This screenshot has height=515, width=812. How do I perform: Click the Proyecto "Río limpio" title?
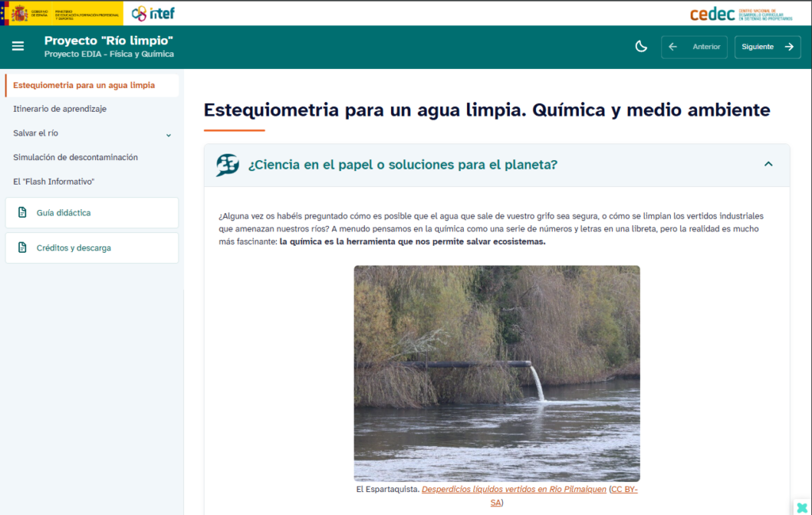click(108, 40)
